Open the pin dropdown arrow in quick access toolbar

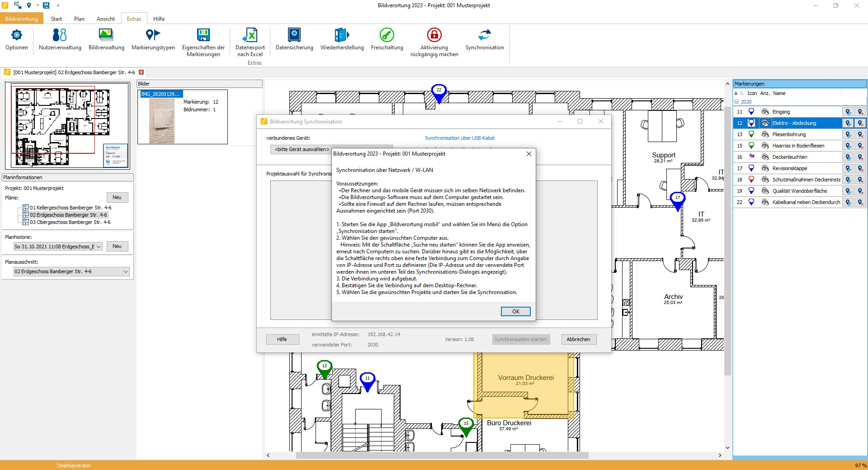pyautogui.click(x=37, y=5)
